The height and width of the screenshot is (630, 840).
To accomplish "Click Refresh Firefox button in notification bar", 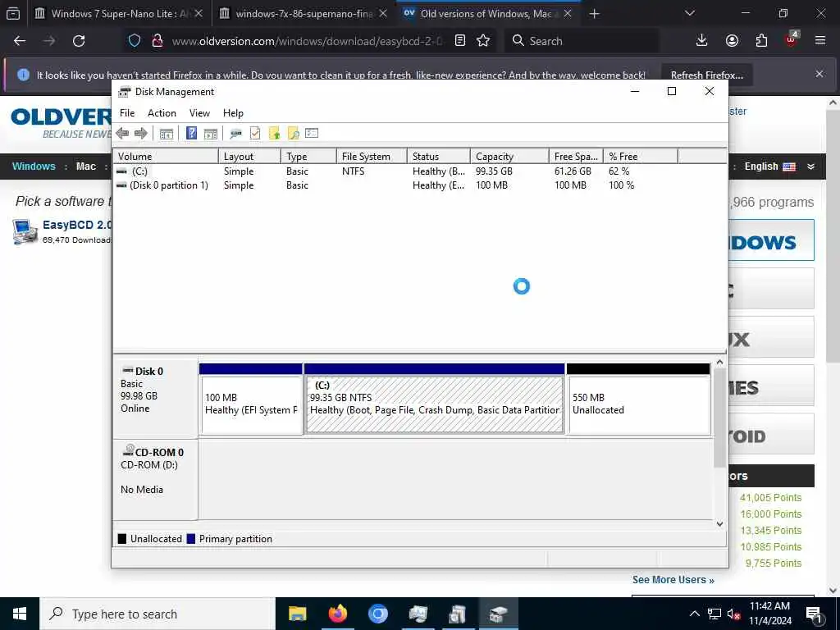I will pos(706,75).
